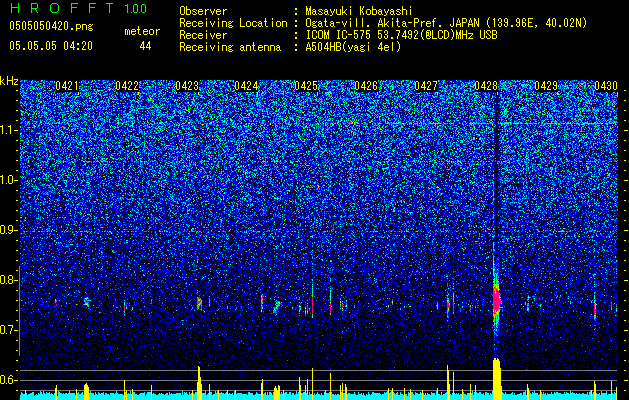Click the 0424 time marker
The image size is (629, 400).
(246, 86)
